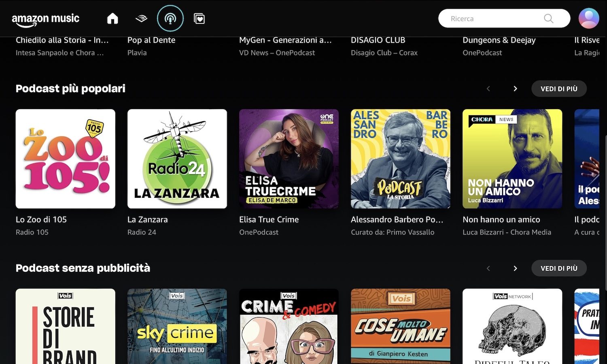Click the Non hanno un amico title
Screen dimensions: 607x364
tap(501, 220)
